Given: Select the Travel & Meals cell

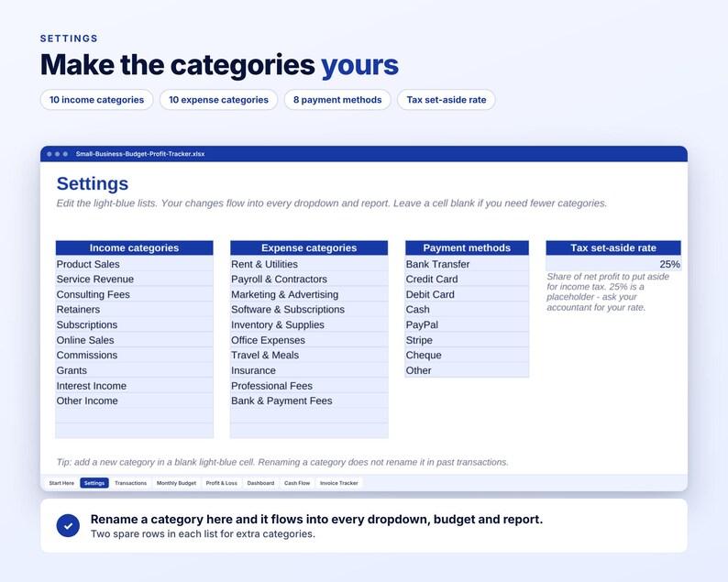Looking at the screenshot, I should 309,355.
